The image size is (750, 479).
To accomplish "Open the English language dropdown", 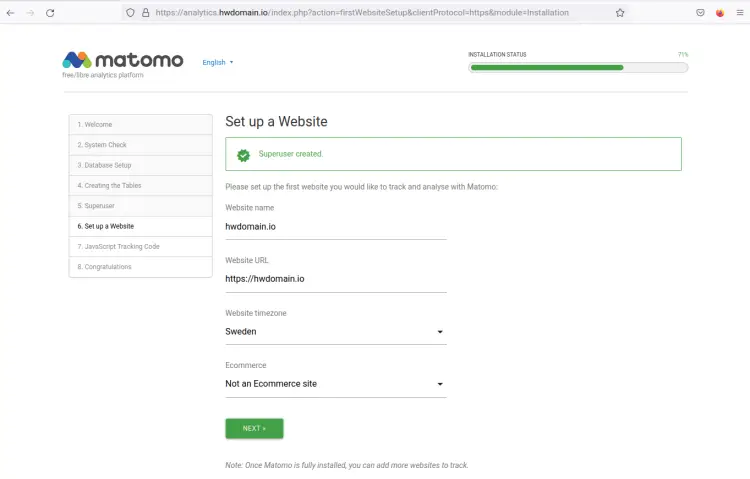I will [218, 62].
